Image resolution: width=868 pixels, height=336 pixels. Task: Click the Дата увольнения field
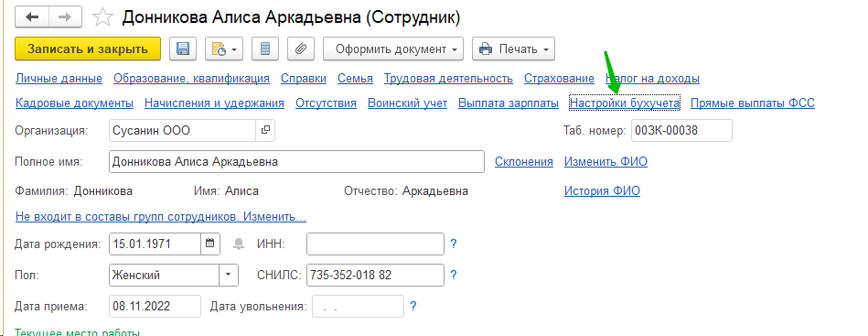(359, 306)
